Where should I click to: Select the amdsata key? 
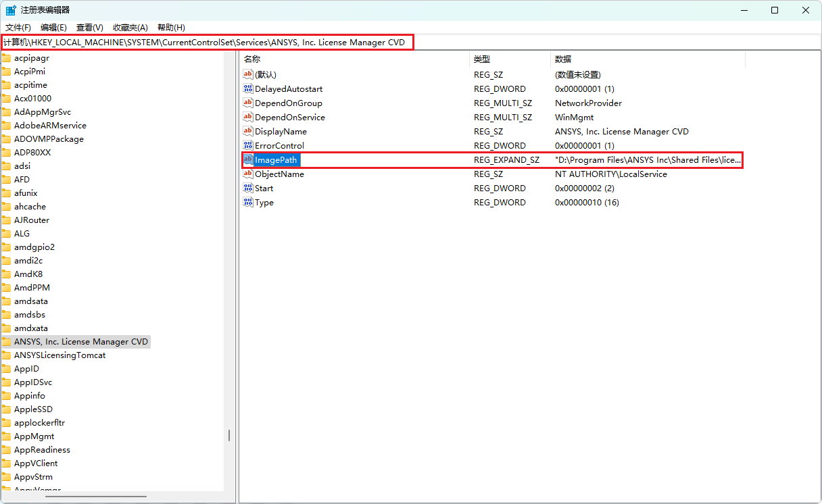click(x=31, y=301)
